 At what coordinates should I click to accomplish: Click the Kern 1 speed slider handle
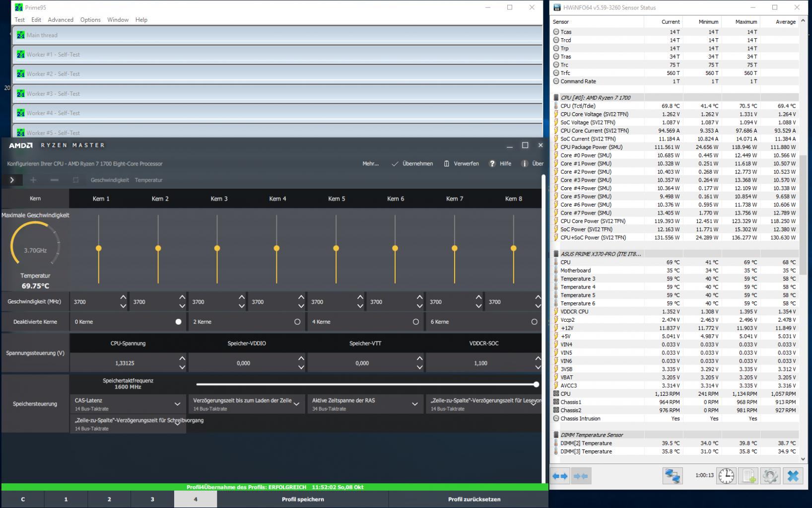[x=99, y=248]
